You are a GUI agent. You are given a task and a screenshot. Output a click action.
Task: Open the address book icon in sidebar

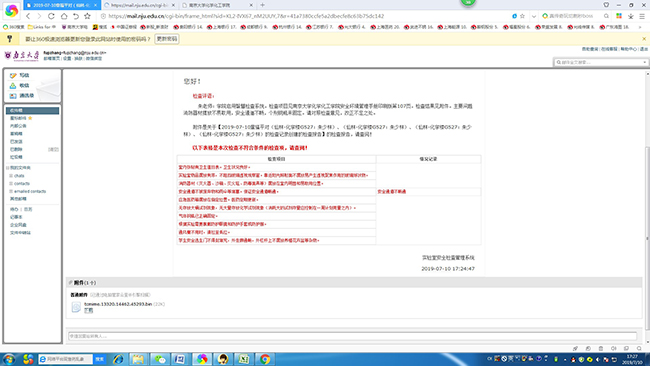[13, 96]
